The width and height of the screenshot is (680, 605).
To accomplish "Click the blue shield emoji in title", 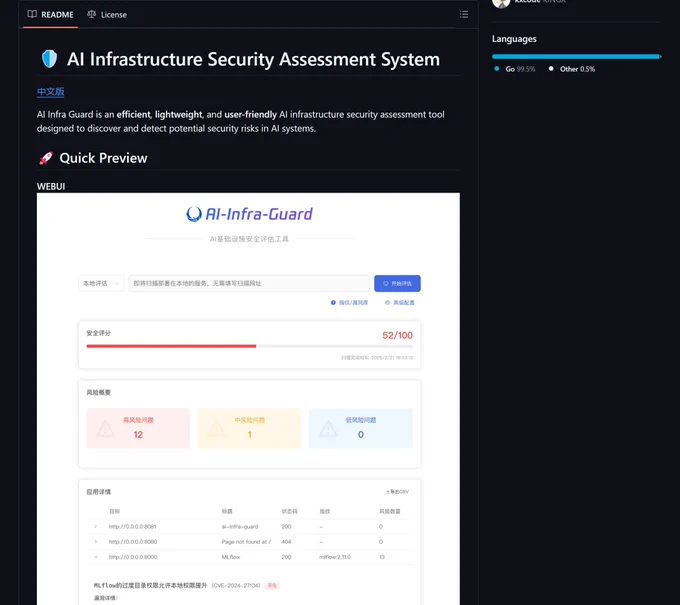I will click(49, 59).
